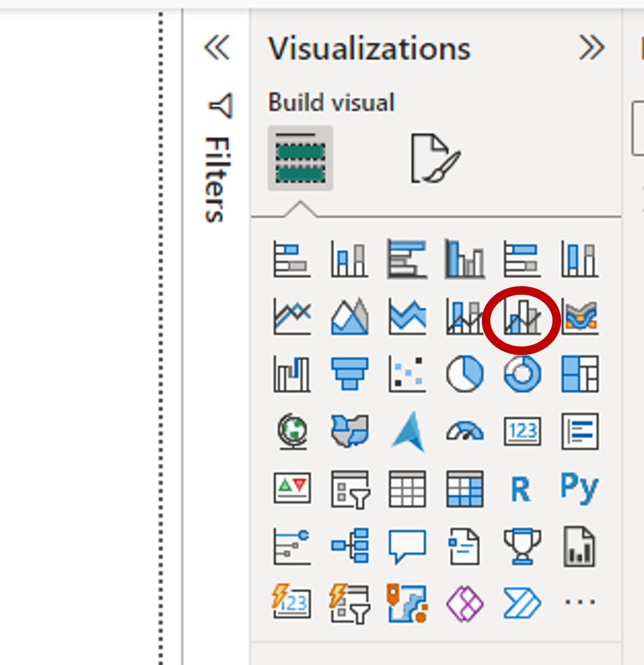Select the gauge visual

[x=463, y=431]
